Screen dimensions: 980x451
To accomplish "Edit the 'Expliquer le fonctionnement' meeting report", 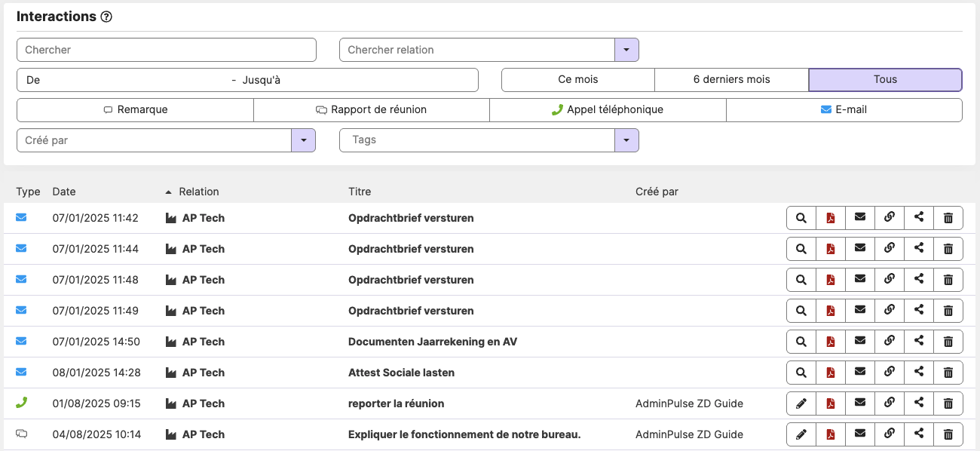I will 801,434.
